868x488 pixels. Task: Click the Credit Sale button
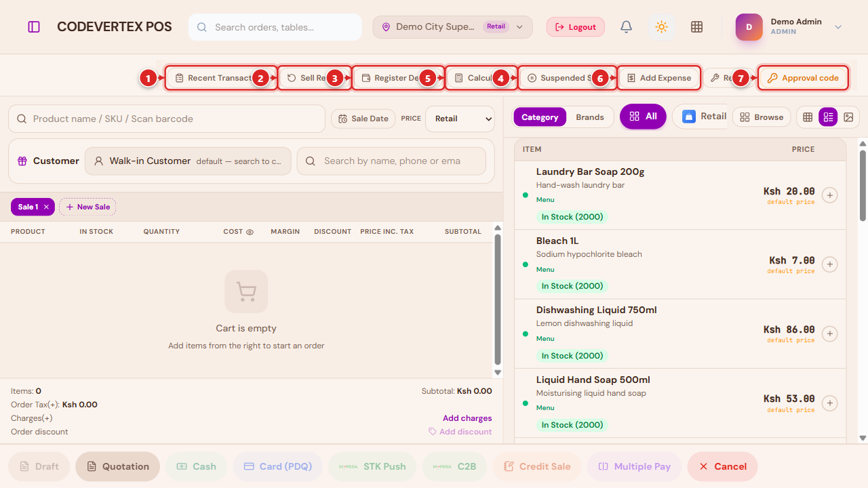pyautogui.click(x=537, y=466)
